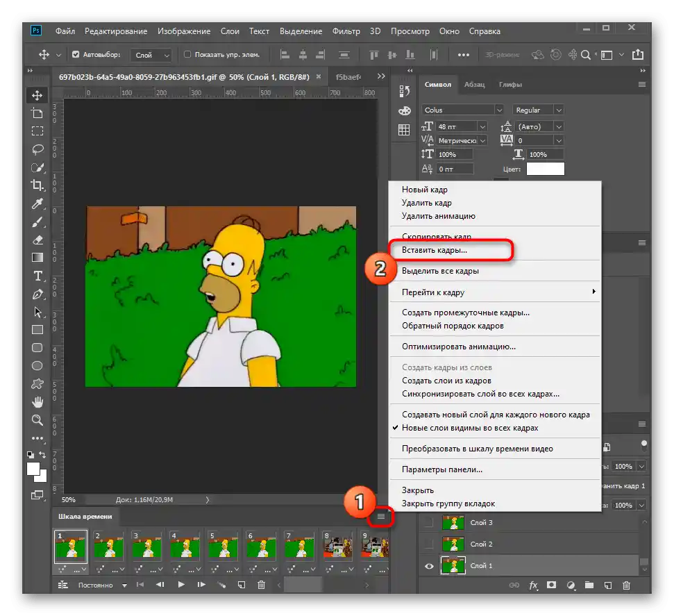Open the Colus font family dropdown

tap(498, 110)
